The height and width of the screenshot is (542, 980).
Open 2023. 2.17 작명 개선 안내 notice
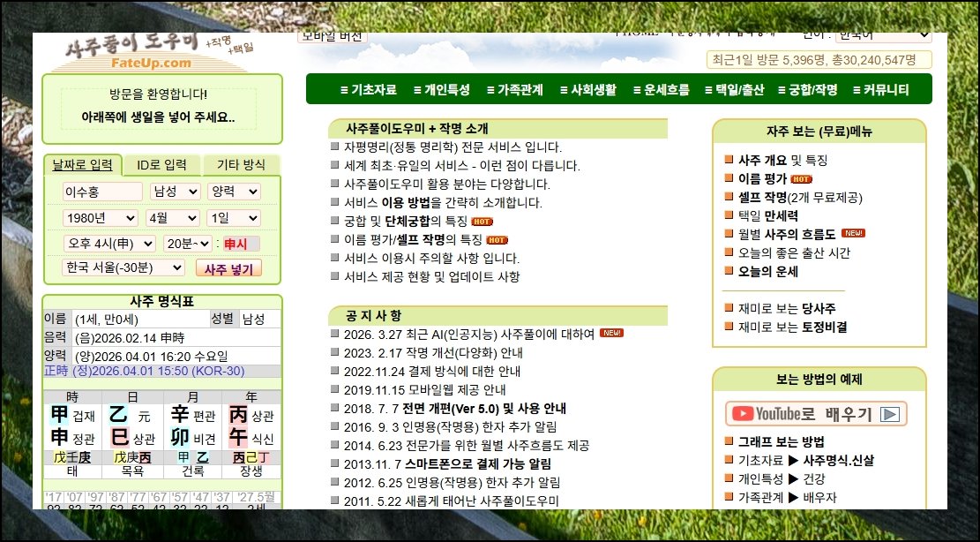[x=434, y=352]
